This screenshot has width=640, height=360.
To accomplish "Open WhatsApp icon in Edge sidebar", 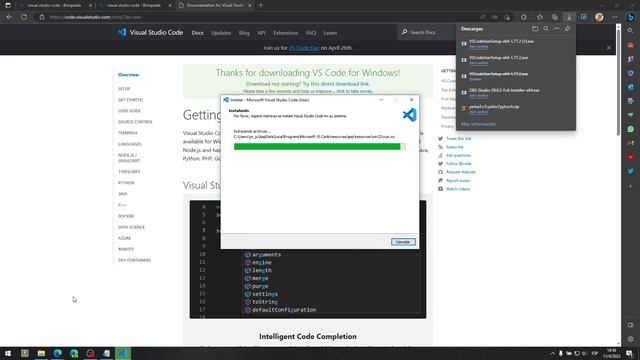I will point(631,129).
